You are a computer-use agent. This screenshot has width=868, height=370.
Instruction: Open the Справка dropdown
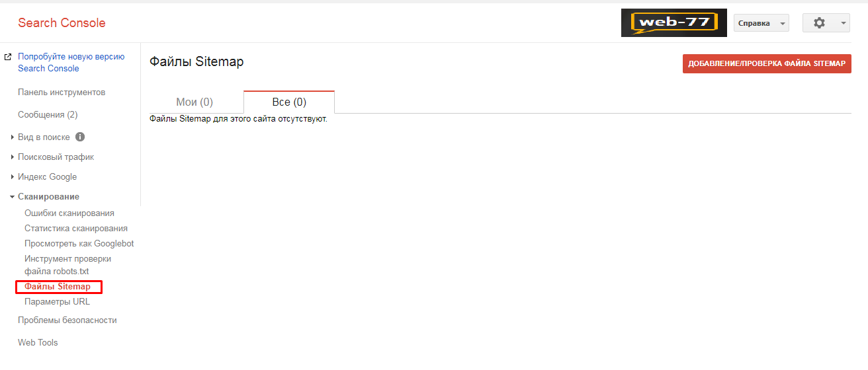pyautogui.click(x=761, y=22)
